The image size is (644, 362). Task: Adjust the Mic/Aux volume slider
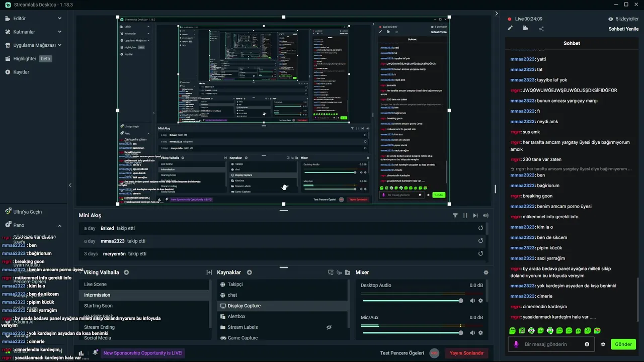(x=412, y=333)
